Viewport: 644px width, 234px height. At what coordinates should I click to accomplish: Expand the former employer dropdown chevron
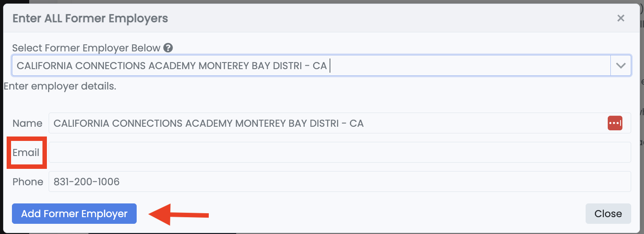pyautogui.click(x=621, y=66)
